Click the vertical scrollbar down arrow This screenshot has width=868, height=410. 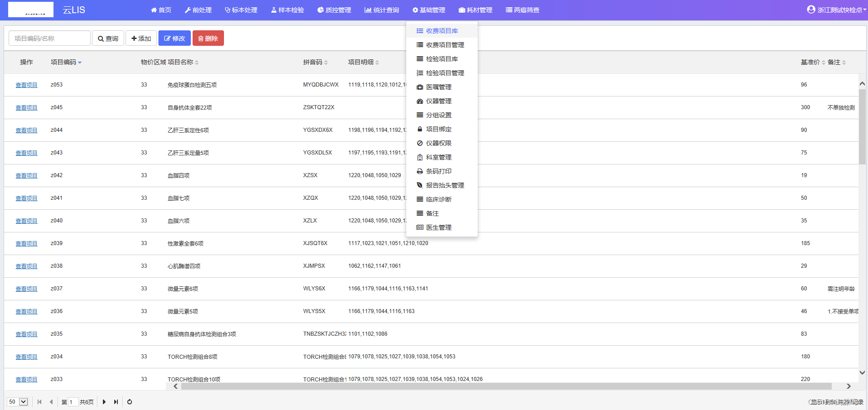click(x=862, y=372)
